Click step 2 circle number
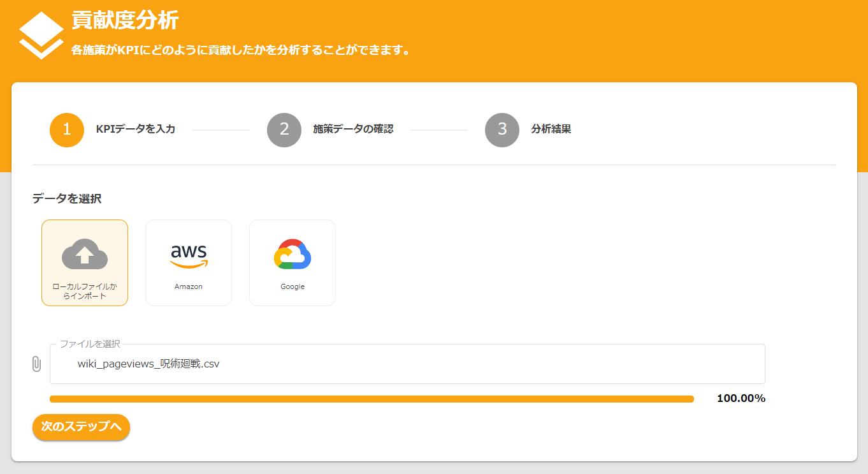 [x=284, y=130]
